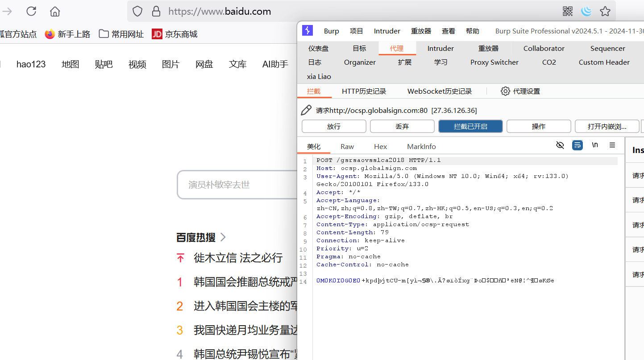644x360 pixels.
Task: Click the pencil edit icon beside request URL
Action: tap(306, 110)
